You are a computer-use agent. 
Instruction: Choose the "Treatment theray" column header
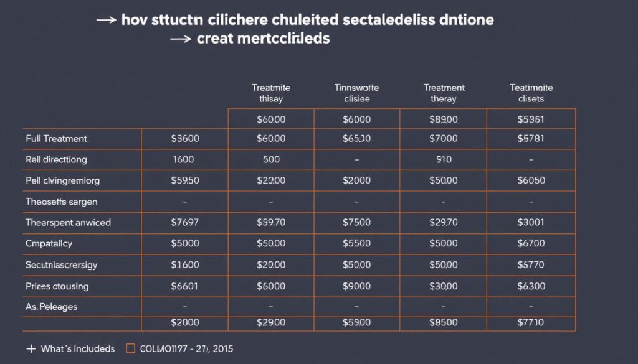click(x=444, y=93)
